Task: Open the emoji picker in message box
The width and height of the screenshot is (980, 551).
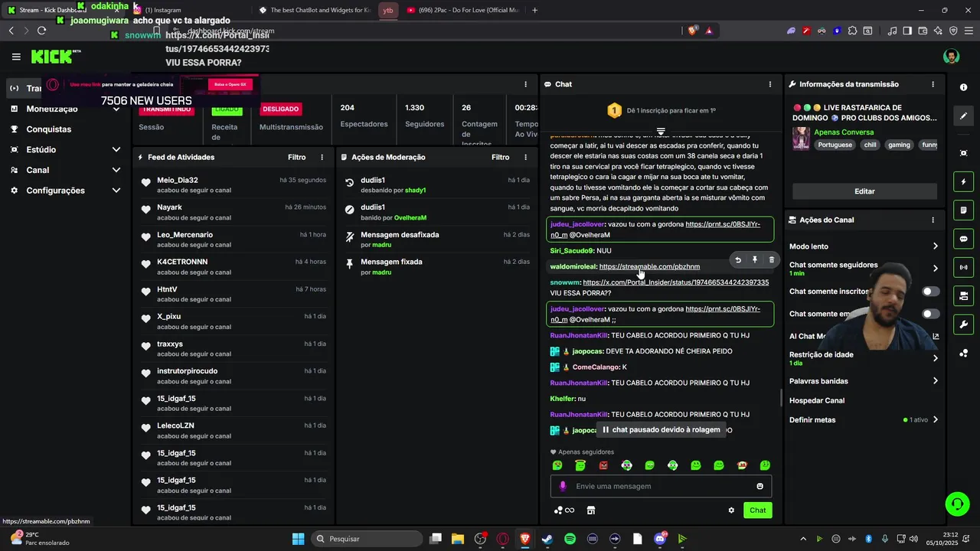Action: pyautogui.click(x=759, y=486)
